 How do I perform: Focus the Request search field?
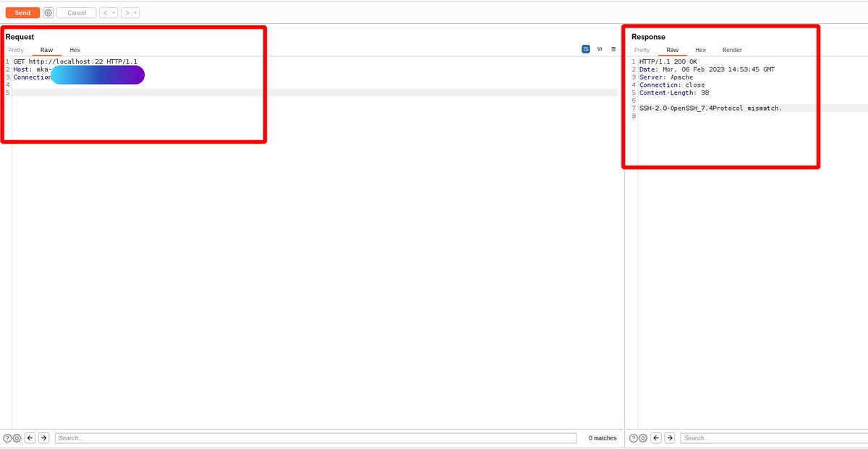pos(316,438)
